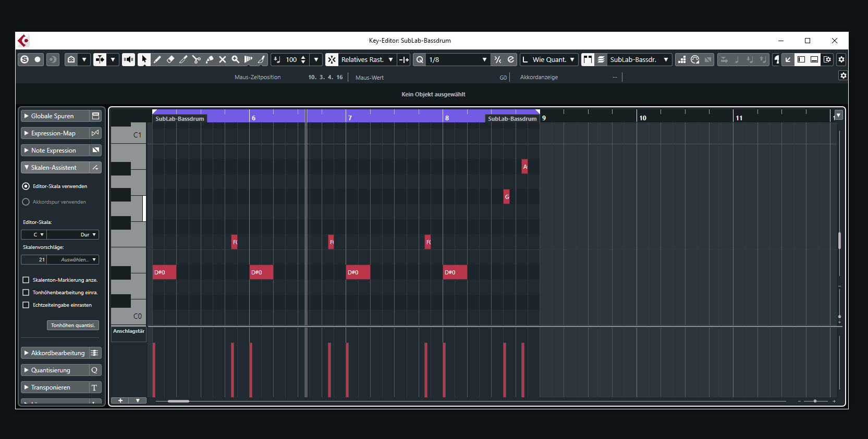
Task: Expand the 'Akkordbearbeitung' section
Action: coord(57,353)
